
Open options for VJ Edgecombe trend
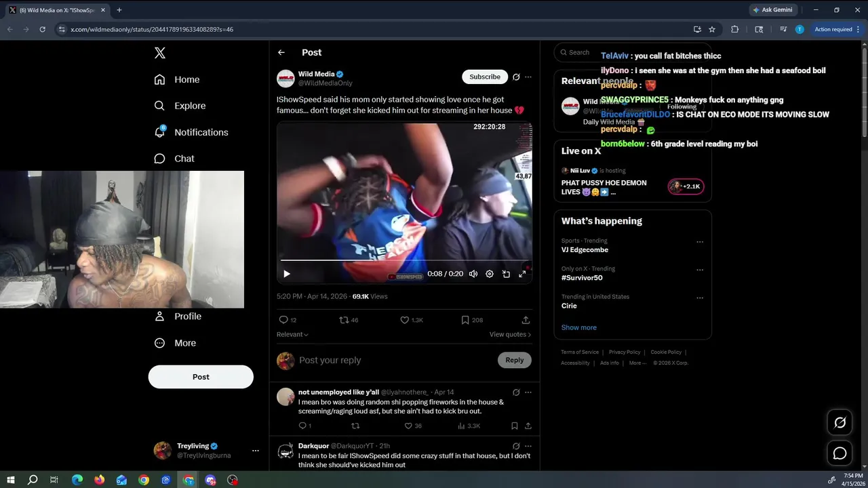(700, 242)
